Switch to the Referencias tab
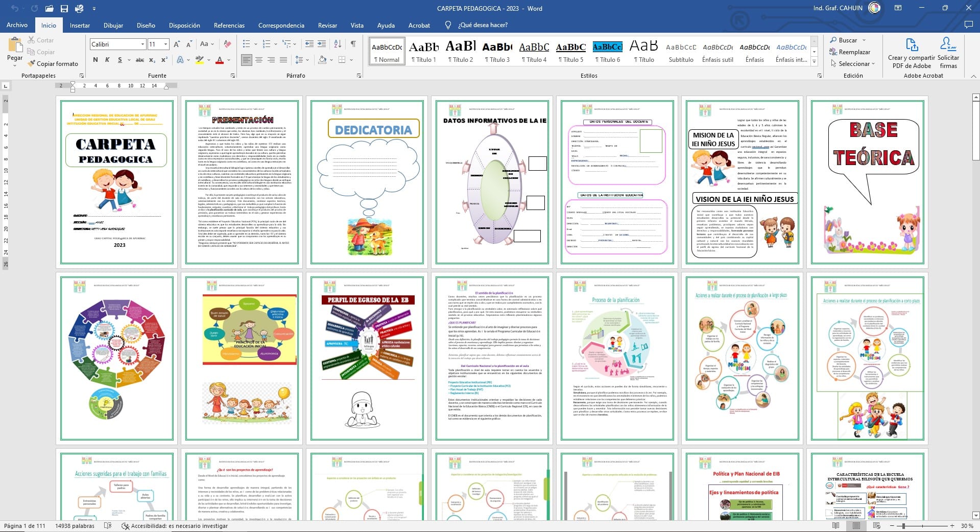This screenshot has width=980, height=532. point(229,25)
